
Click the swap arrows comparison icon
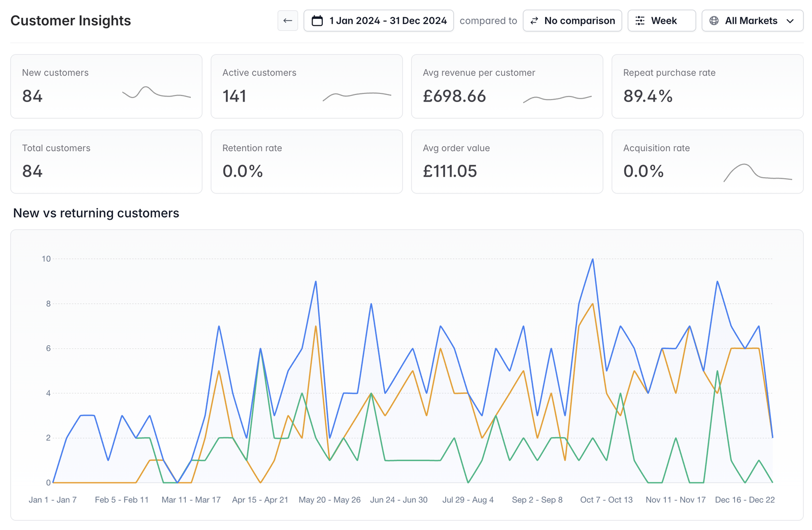(x=534, y=21)
